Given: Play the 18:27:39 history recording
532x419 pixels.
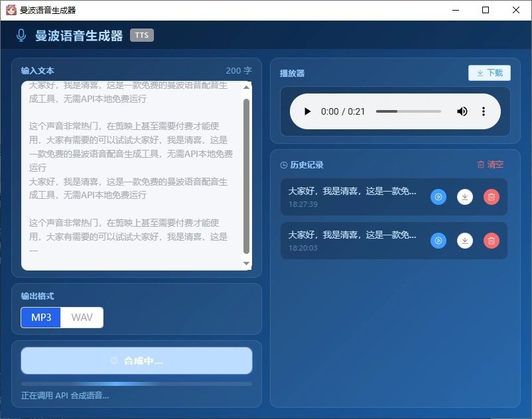Looking at the screenshot, I should tap(438, 197).
